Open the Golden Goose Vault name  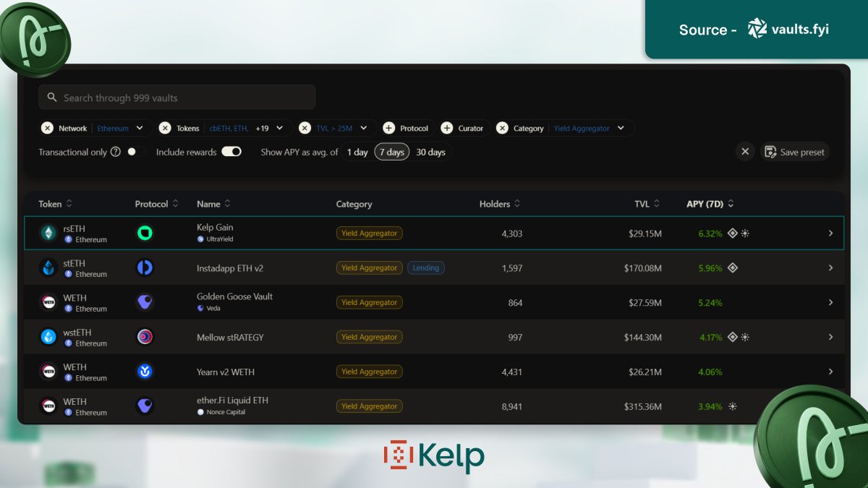(x=234, y=296)
